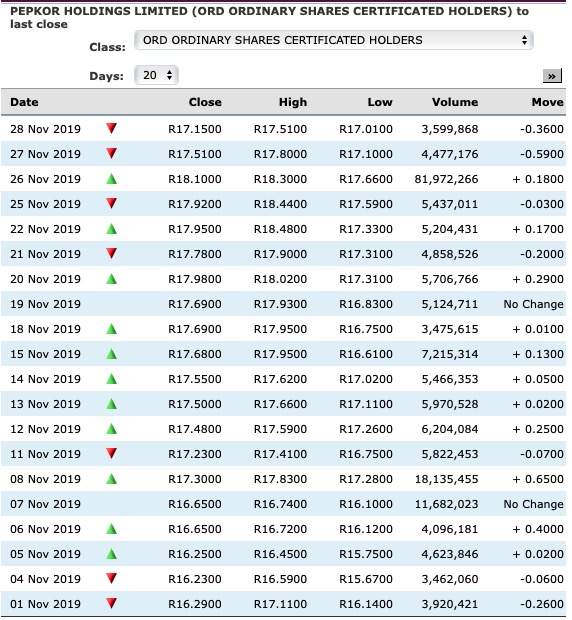
Task: Click the green up arrow for 20 Nov 2019
Action: click(x=111, y=279)
